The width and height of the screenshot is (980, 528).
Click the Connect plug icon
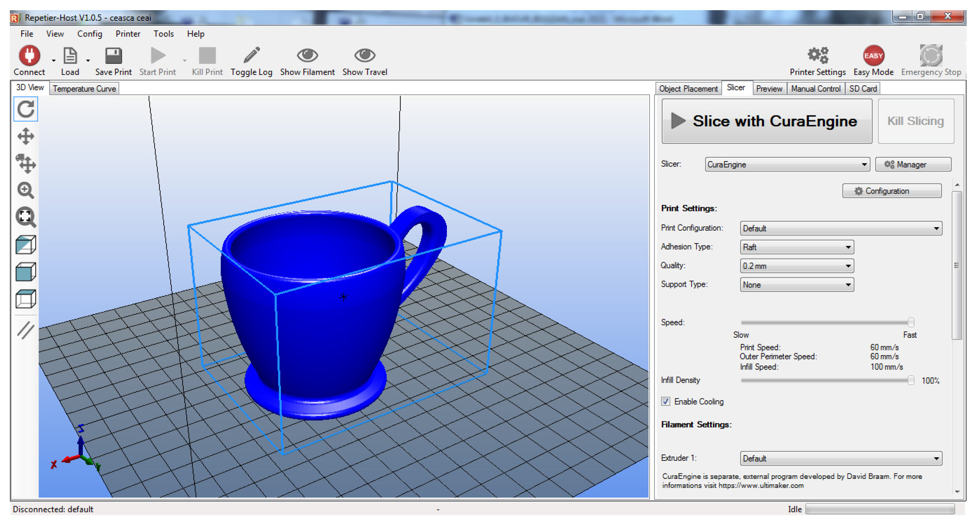point(29,56)
